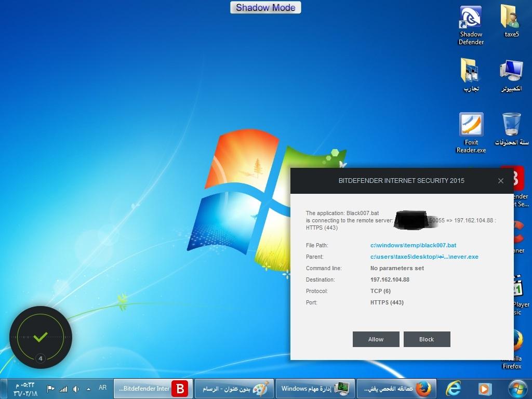532x399 pixels.
Task: Open the network signal tray icon
Action: click(63, 389)
